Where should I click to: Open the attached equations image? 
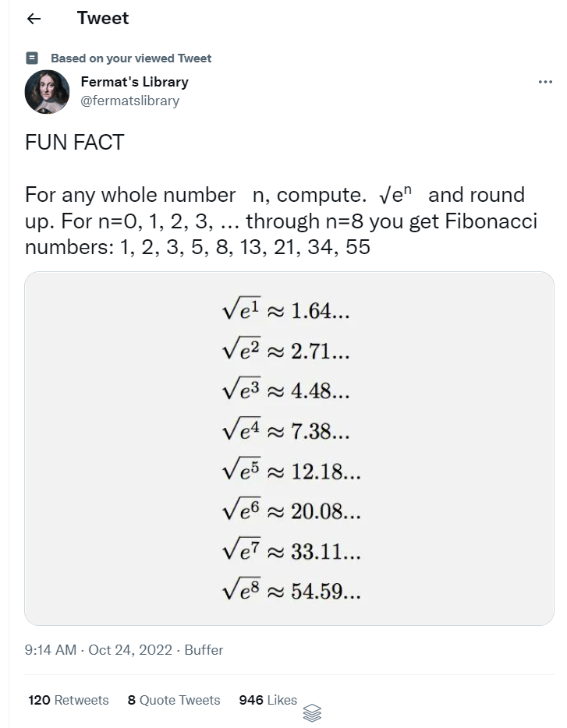point(289,448)
